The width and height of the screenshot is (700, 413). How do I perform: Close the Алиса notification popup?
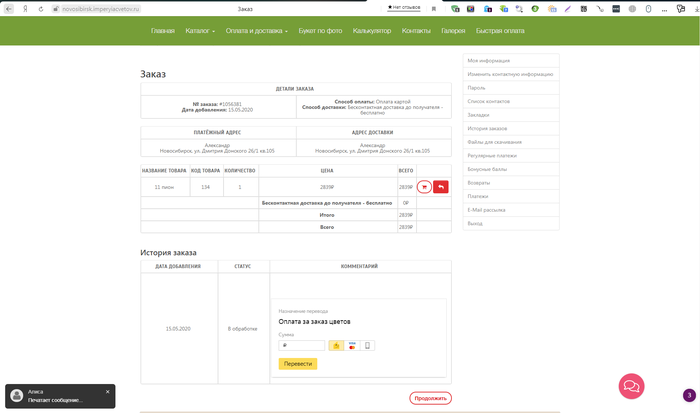click(107, 391)
